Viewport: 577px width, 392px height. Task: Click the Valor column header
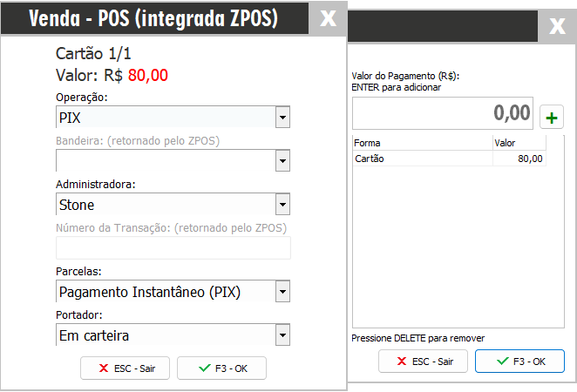(x=519, y=143)
